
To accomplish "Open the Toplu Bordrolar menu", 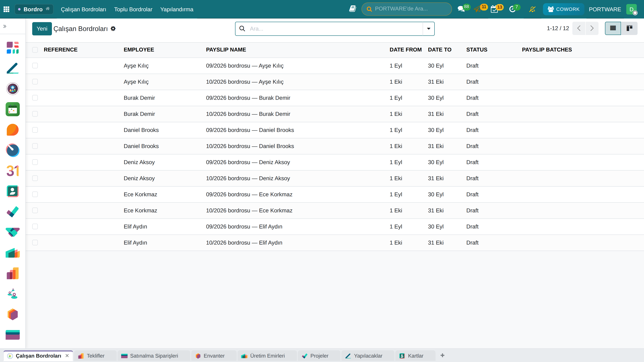I will coord(133,9).
